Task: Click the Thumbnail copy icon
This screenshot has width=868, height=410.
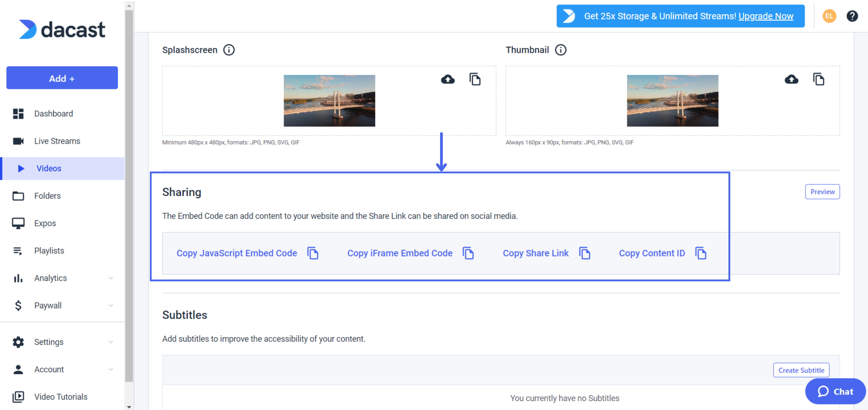Action: tap(819, 80)
